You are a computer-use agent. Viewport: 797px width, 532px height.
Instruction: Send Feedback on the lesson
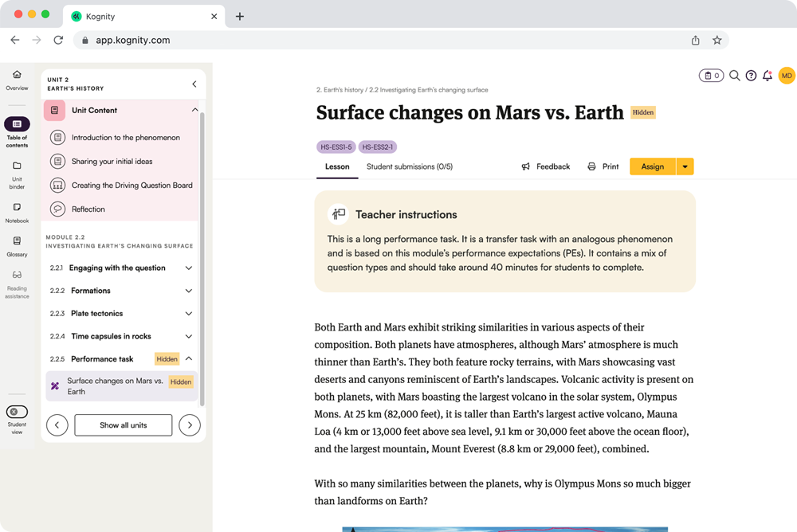pos(546,166)
